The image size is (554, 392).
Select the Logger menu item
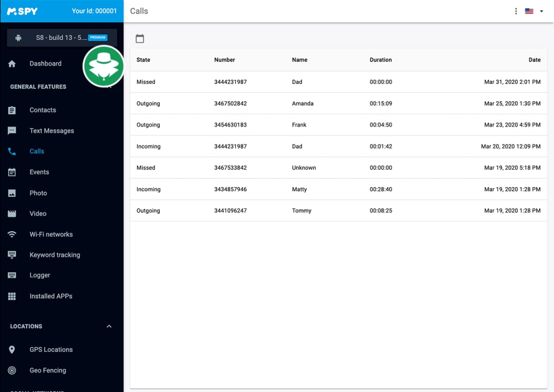[40, 276]
